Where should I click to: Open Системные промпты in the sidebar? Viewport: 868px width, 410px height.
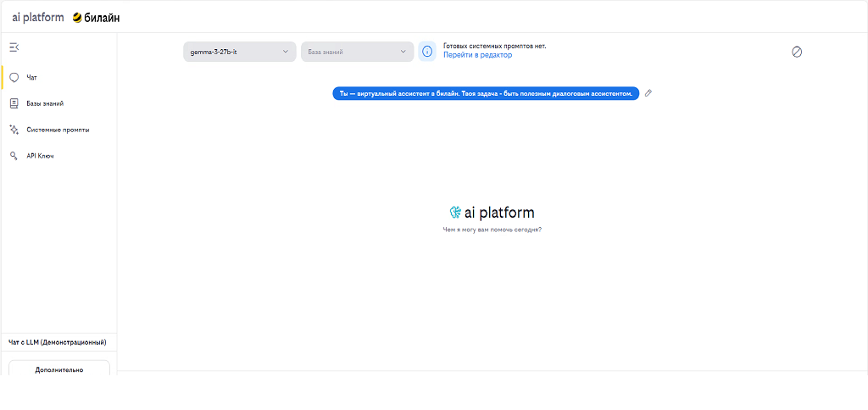pos(58,130)
